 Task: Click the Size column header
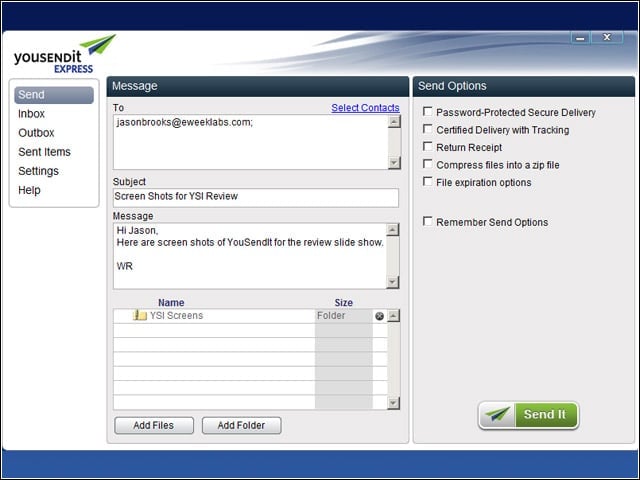pos(344,302)
